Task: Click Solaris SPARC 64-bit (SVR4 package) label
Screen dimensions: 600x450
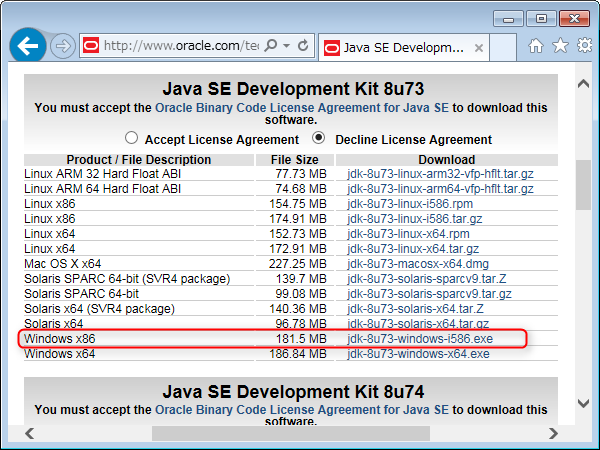Action: pos(127,279)
